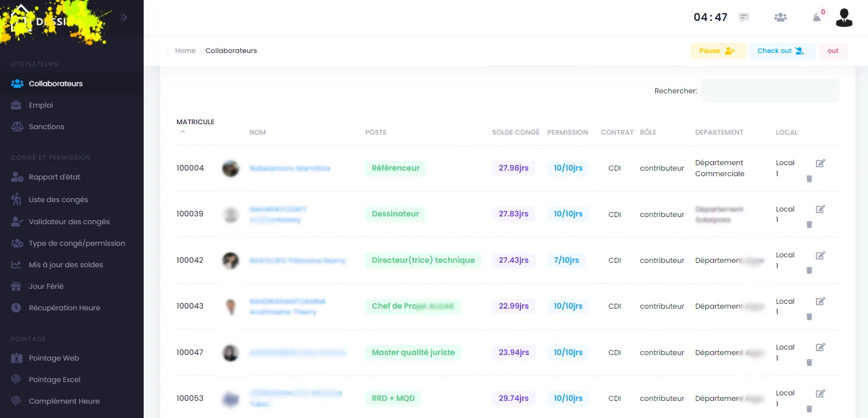Screen dimensions: 868x418
Task: Go to Liste des congés menu item
Action: 58,200
